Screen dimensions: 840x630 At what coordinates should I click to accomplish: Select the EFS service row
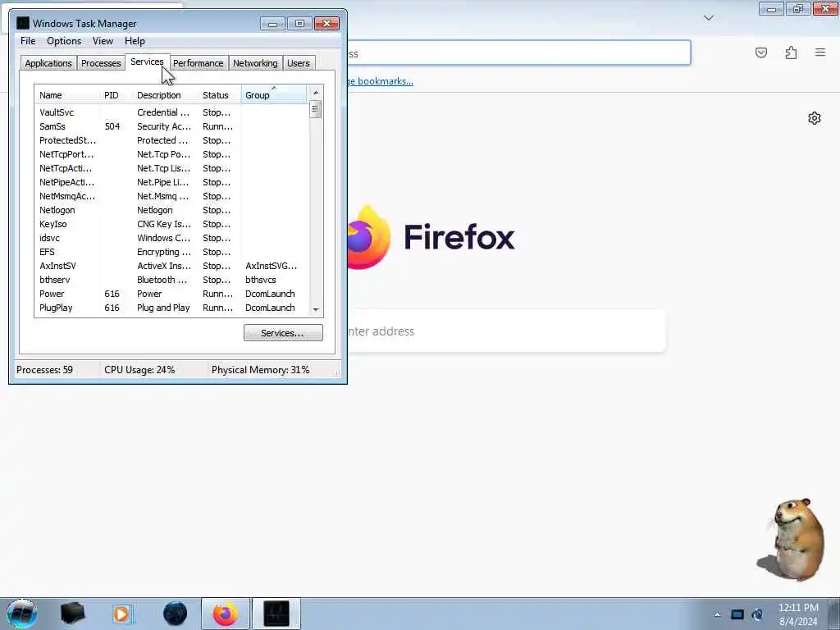(x=171, y=252)
